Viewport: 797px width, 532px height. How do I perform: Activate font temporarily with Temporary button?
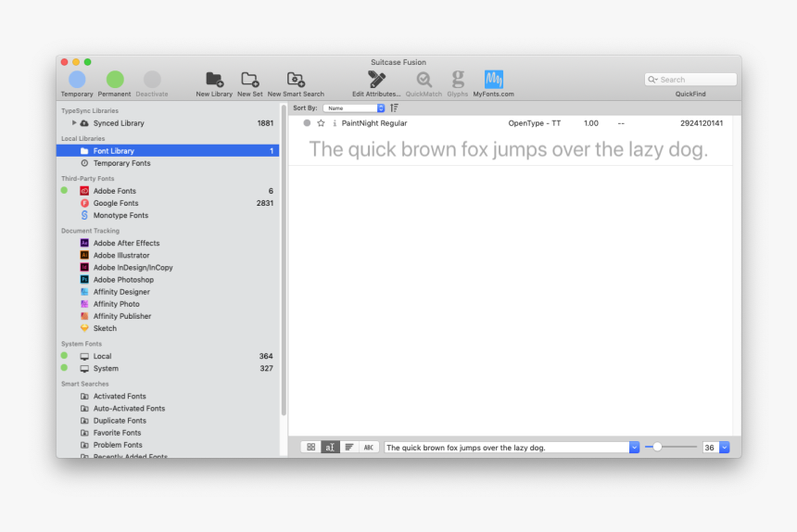point(77,83)
